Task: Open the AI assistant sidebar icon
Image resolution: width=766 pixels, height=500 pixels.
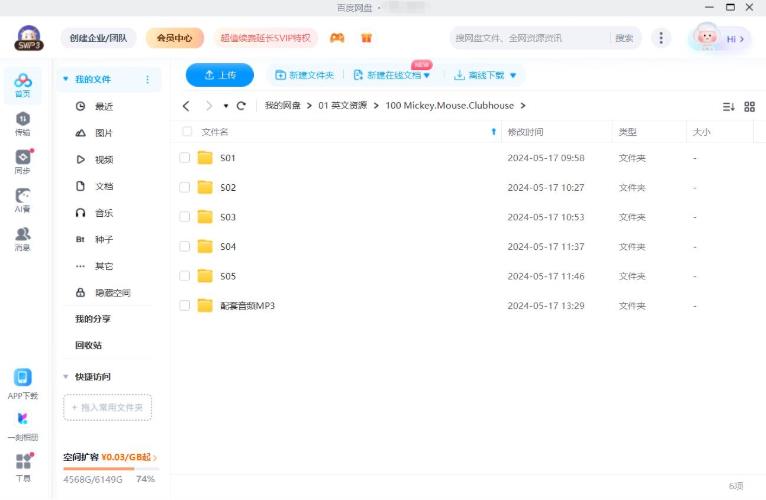Action: click(x=22, y=200)
